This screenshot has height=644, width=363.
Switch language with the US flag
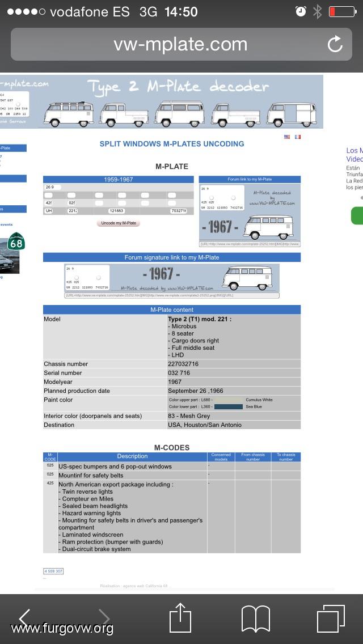tap(287, 137)
